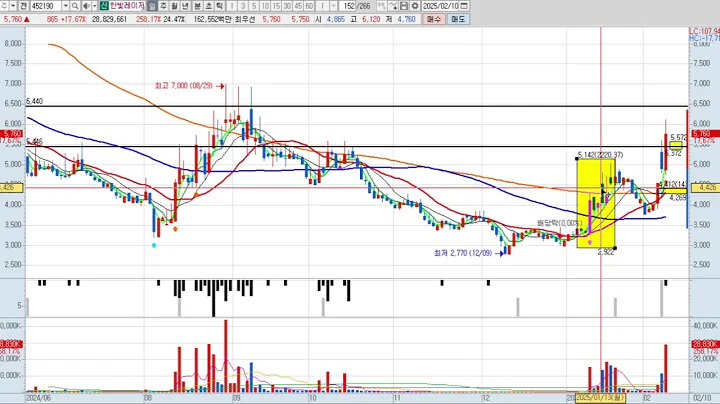This screenshot has height=404, width=720.
Task: Select the 30 interval button
Action: (x=287, y=6)
